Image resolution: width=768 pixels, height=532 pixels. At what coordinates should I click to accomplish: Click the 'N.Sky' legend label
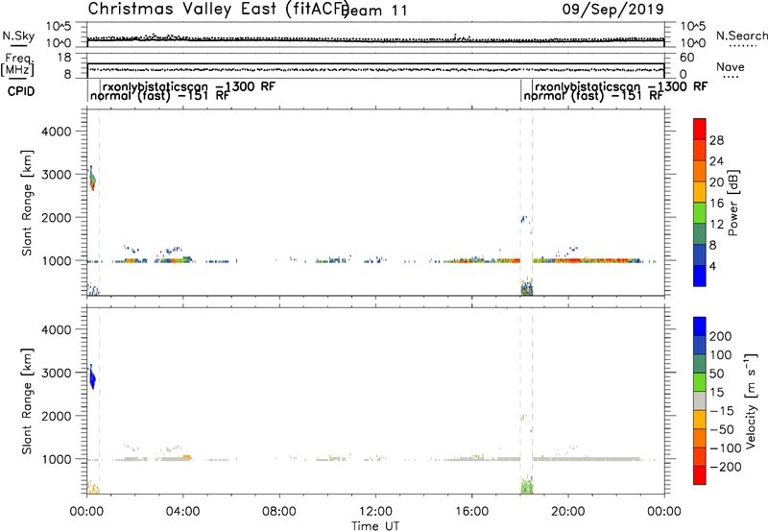18,36
